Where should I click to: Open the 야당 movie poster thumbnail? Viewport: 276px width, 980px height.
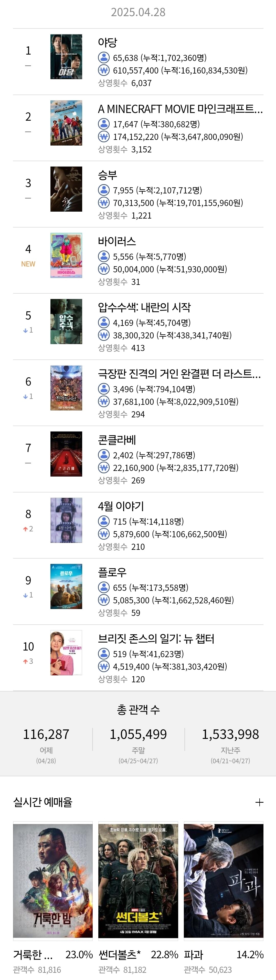[66, 57]
